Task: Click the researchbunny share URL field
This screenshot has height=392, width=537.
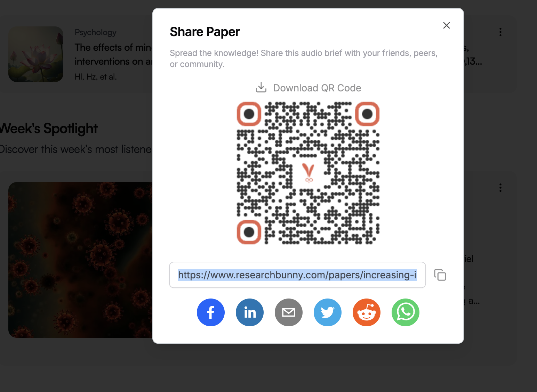Action: tap(297, 275)
